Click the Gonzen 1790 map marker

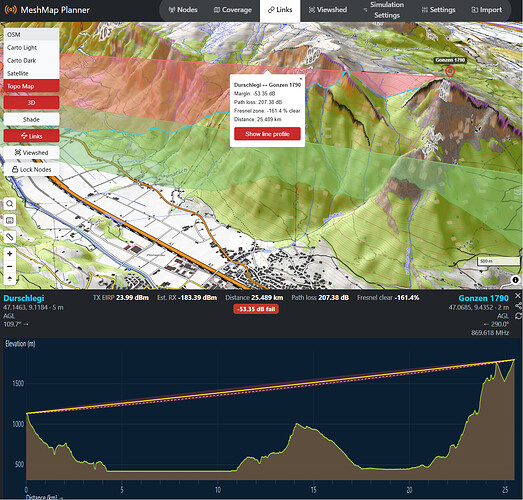point(450,71)
